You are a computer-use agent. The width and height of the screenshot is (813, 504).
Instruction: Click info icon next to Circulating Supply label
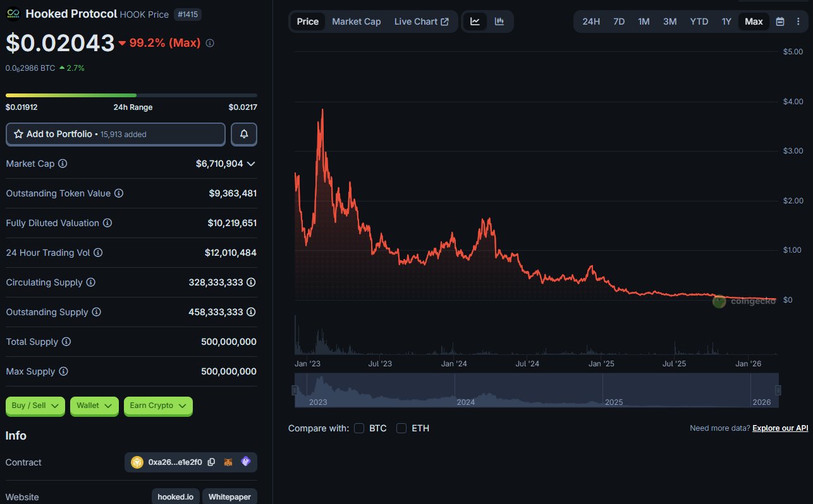(90, 282)
